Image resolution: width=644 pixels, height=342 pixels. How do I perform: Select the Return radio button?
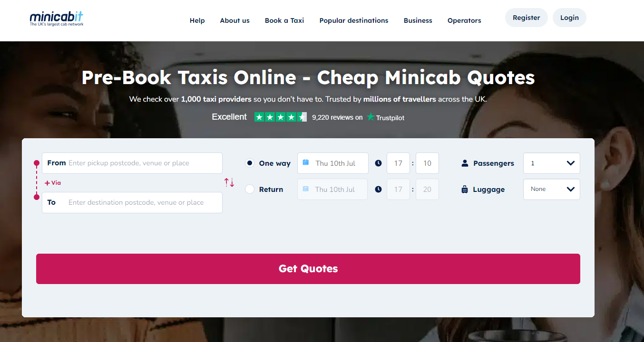[x=249, y=189]
